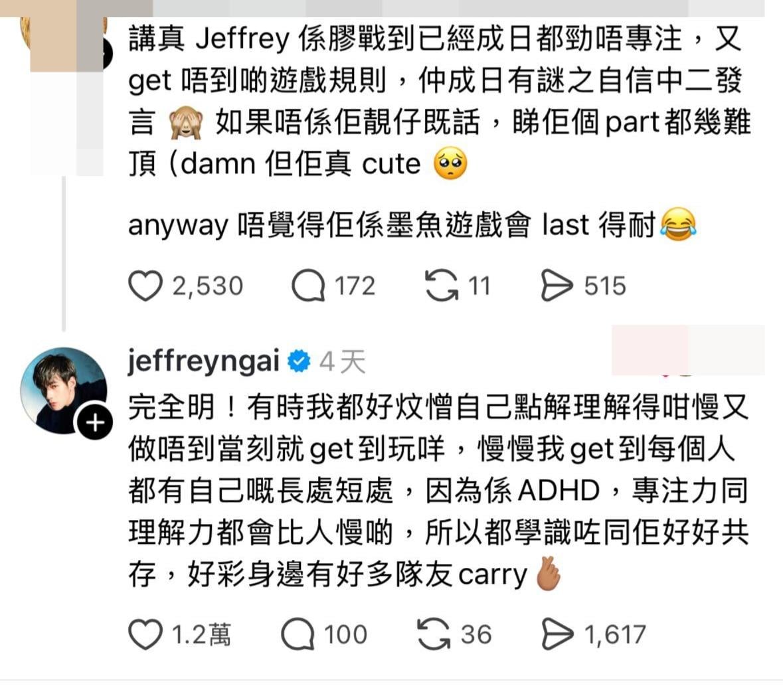This screenshot has width=783, height=700.
Task: Like the first post with 2,530 likes
Action: [x=145, y=286]
